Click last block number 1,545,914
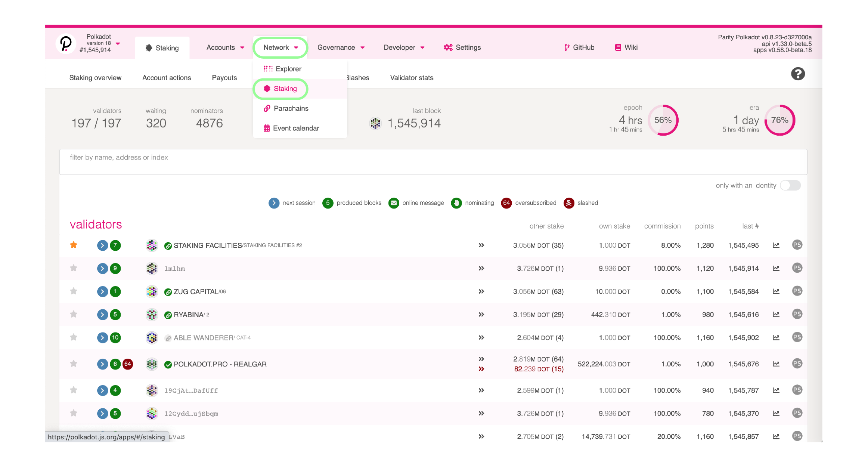This screenshot has width=868, height=467. [414, 123]
